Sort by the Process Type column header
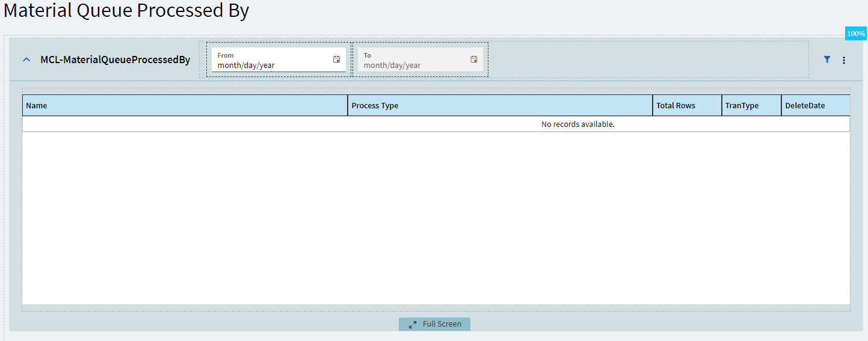This screenshot has height=341, width=868. pos(500,105)
